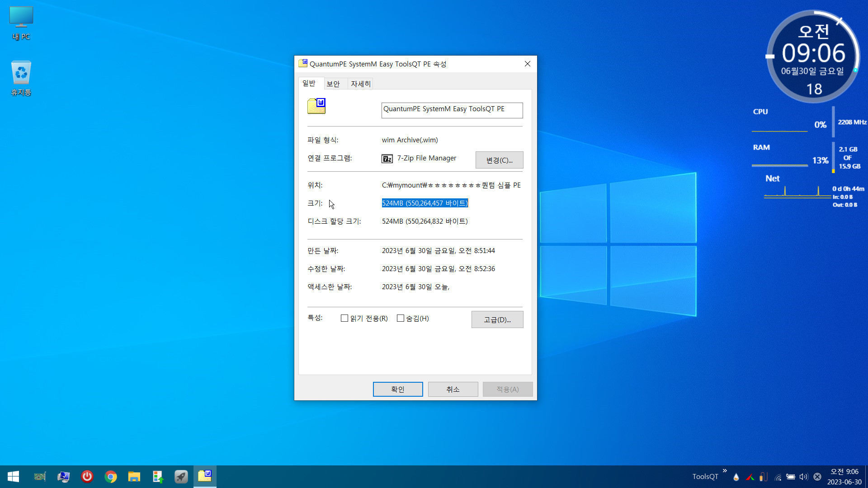Open the volume speaker tray icon

(x=804, y=477)
